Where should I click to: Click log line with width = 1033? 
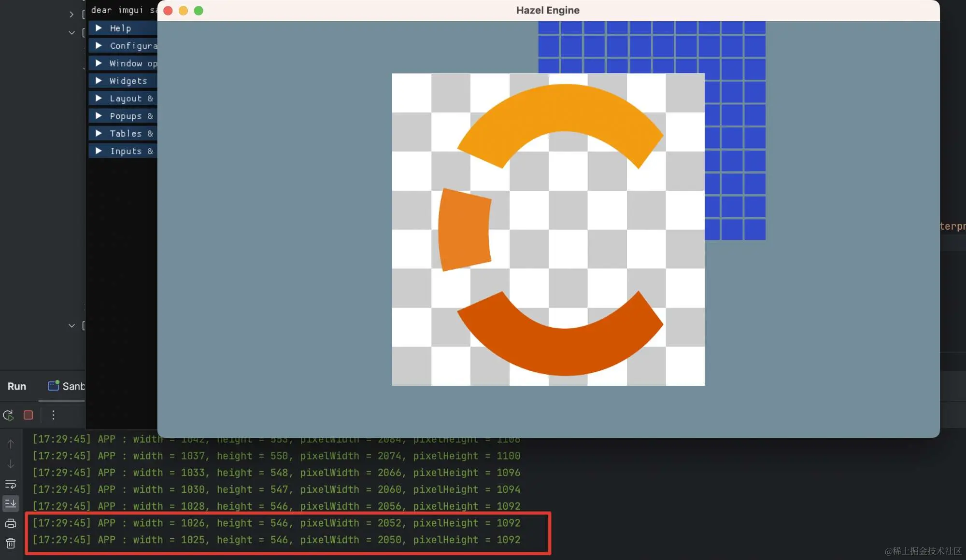(276, 473)
